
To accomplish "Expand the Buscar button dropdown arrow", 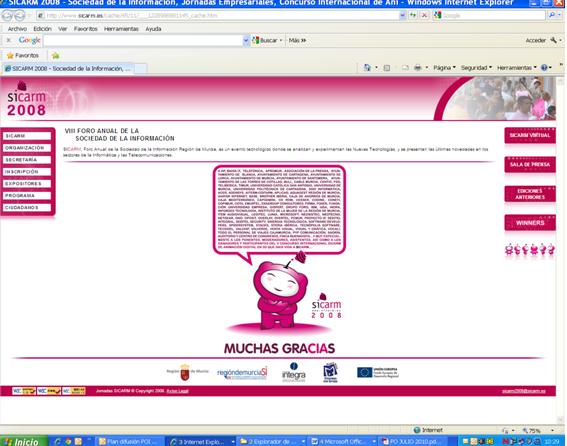I will 281,40.
